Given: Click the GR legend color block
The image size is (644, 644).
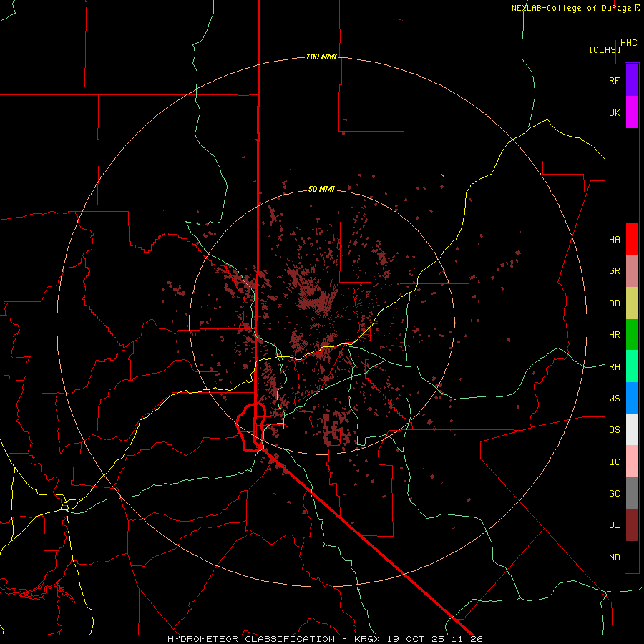Looking at the screenshot, I should click(x=632, y=271).
